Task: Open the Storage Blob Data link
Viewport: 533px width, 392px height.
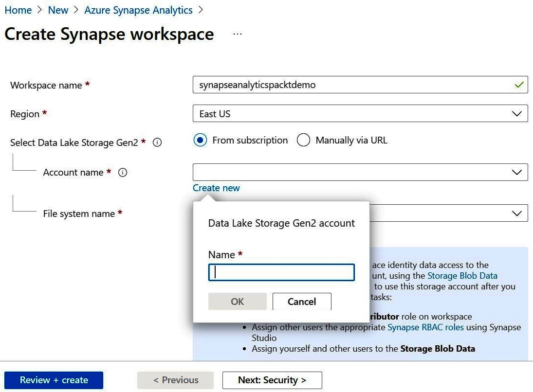Action: (462, 275)
